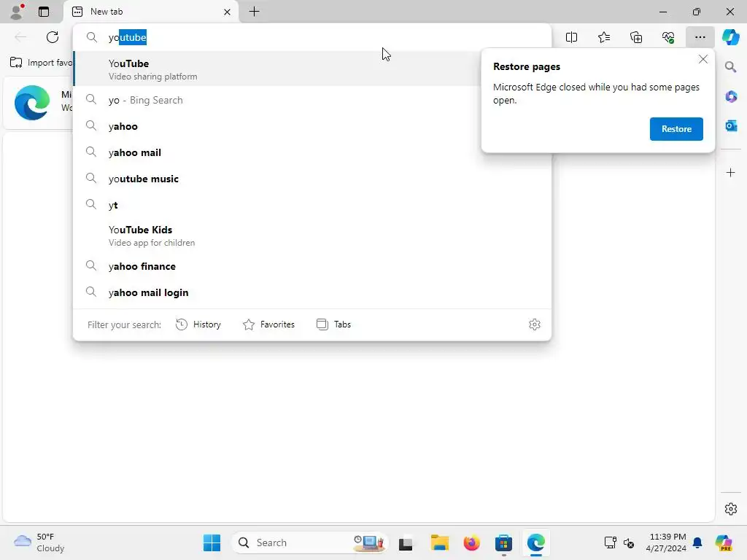Image resolution: width=747 pixels, height=560 pixels.
Task: Open Microsoft 365 sidebar icon
Action: coord(731,96)
